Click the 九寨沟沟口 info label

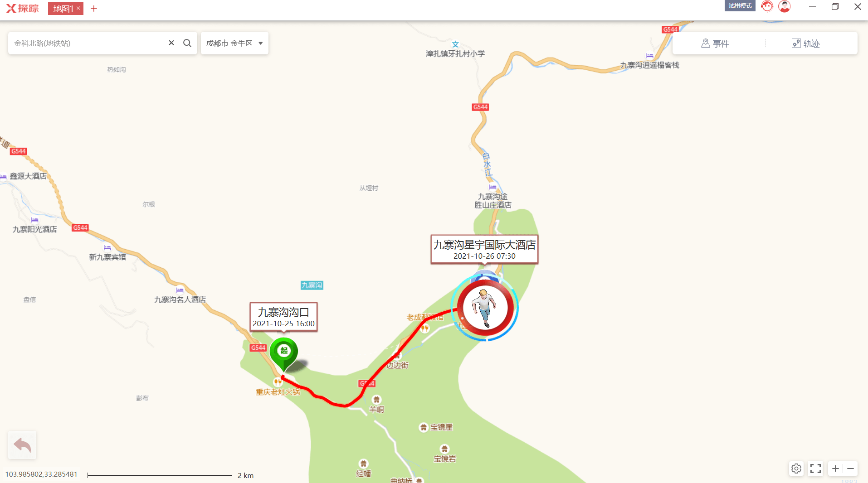coord(284,317)
